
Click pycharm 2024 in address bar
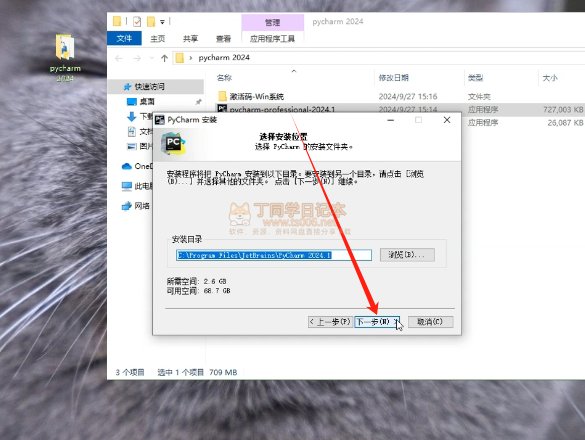pyautogui.click(x=224, y=57)
